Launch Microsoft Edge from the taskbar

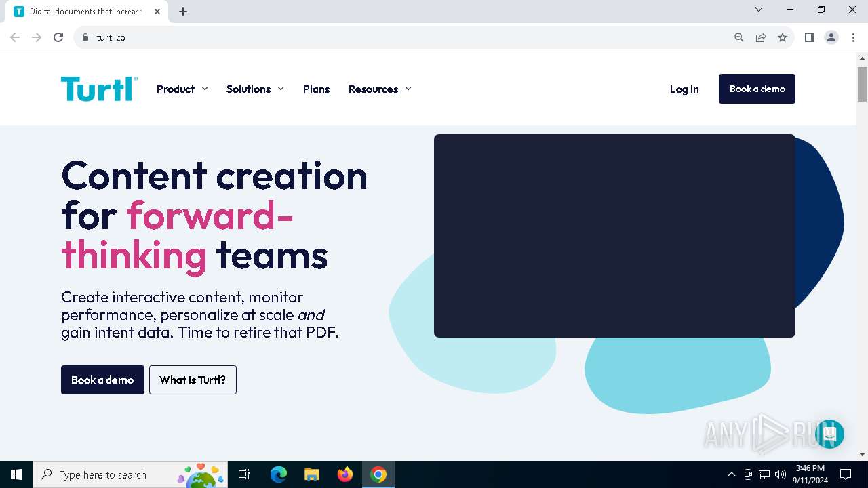tap(279, 474)
